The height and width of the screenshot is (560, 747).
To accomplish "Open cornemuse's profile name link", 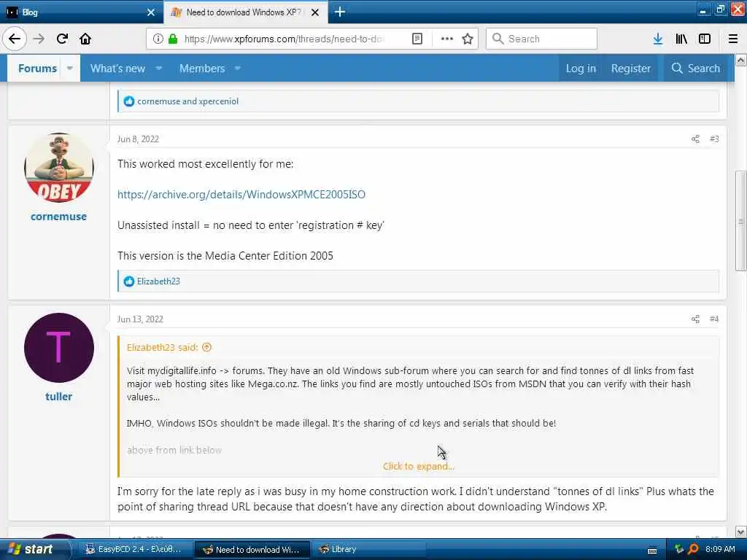I will click(x=58, y=216).
